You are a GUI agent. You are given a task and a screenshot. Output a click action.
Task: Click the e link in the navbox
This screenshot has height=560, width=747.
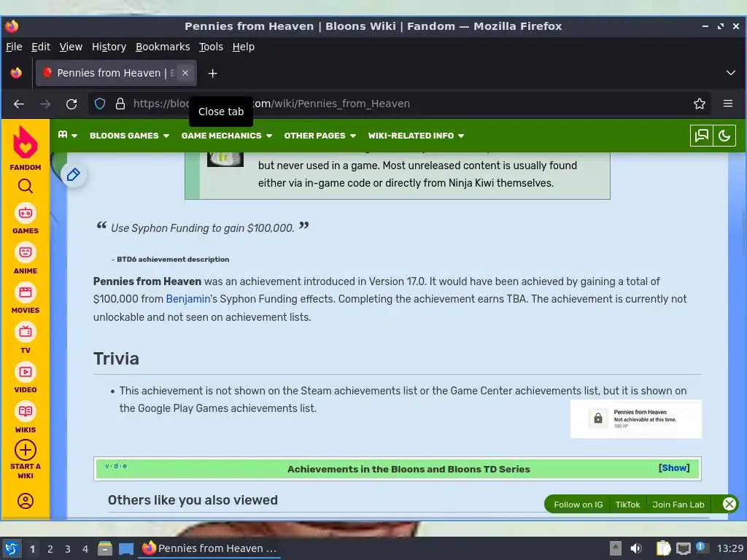click(125, 466)
